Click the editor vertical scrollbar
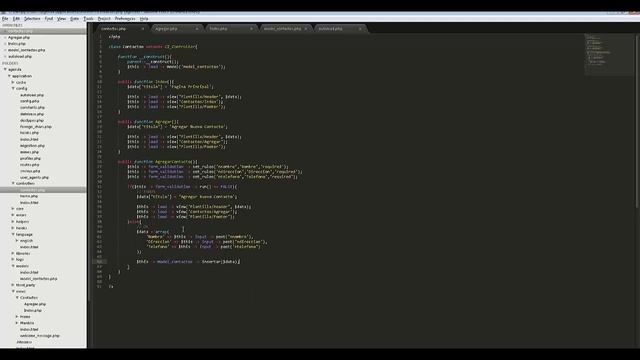The image size is (640, 360). (x=638, y=122)
